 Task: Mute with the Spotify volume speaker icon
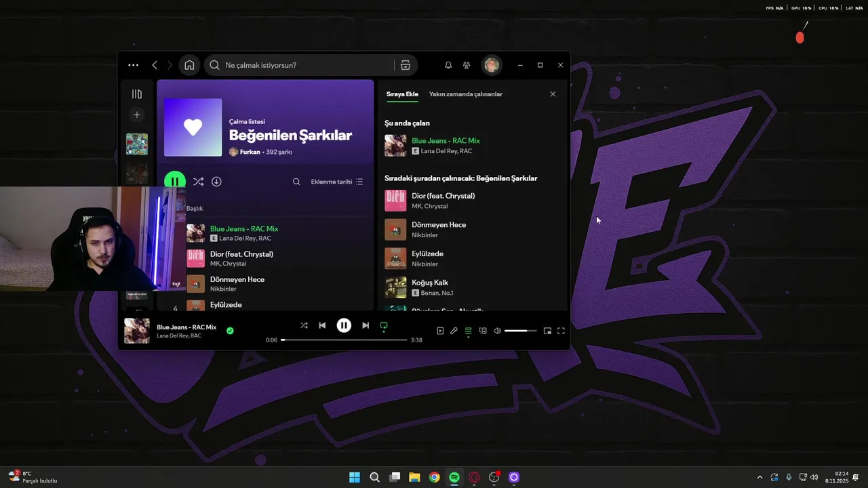point(497,331)
